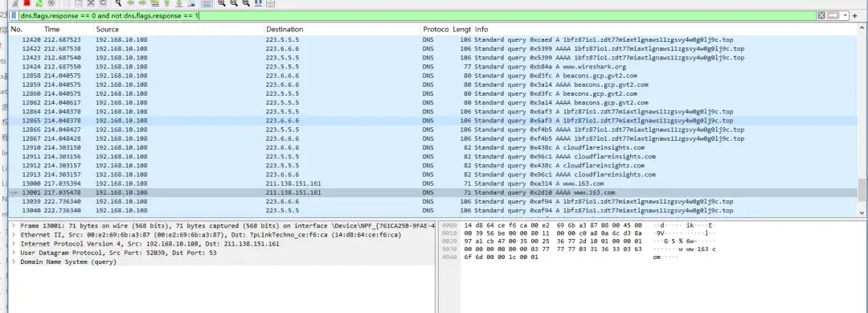
Task: Toggle packet list colorization icon
Action: 208,3
